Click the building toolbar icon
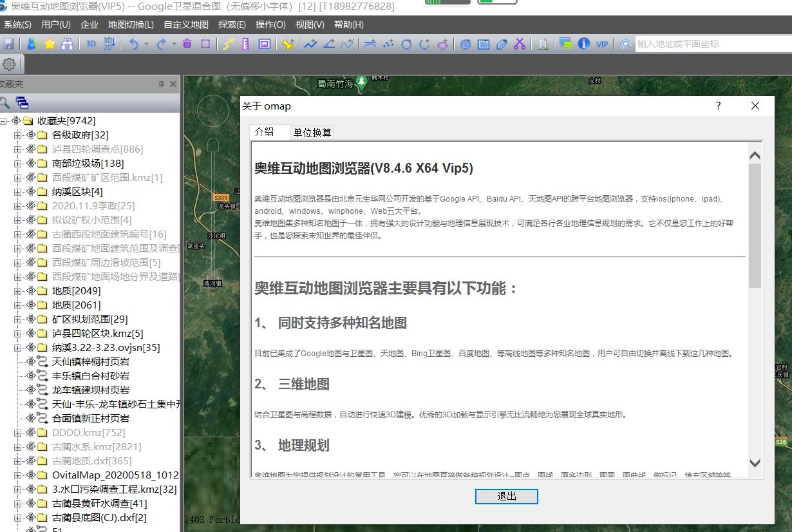Viewport: 792px width, 532px height. point(543,44)
